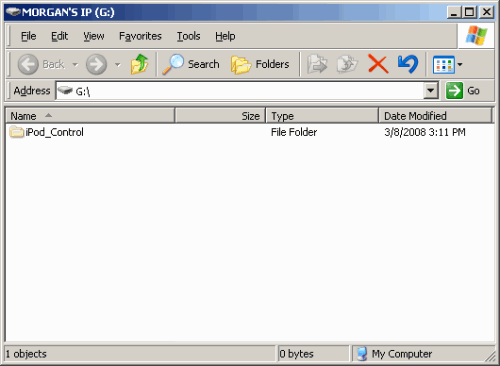Click the Windows flag logo
This screenshot has width=500, height=366.
click(476, 36)
